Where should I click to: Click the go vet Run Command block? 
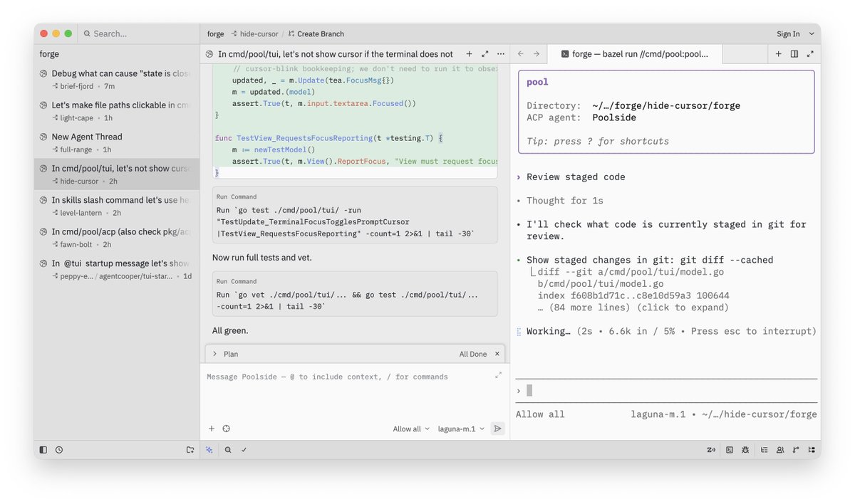(x=355, y=294)
